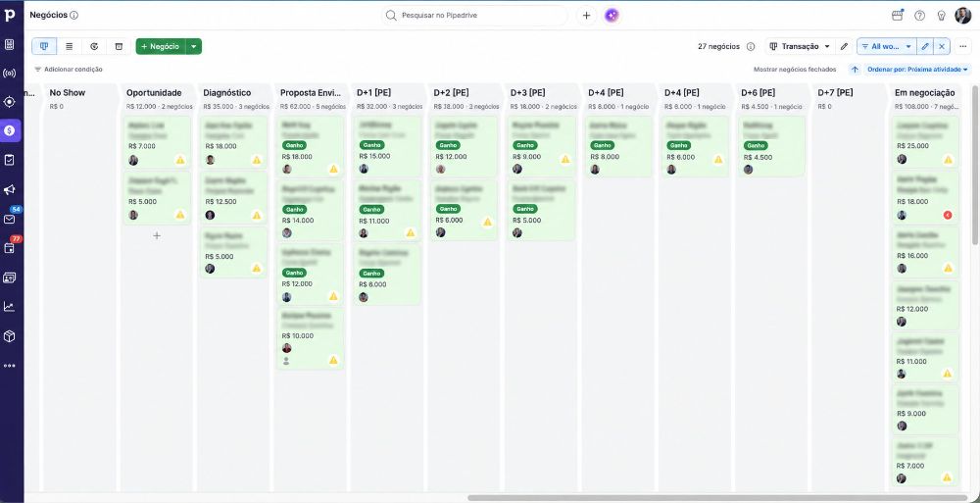Click the Oportunidade stage header
The image size is (980, 503).
click(154, 92)
